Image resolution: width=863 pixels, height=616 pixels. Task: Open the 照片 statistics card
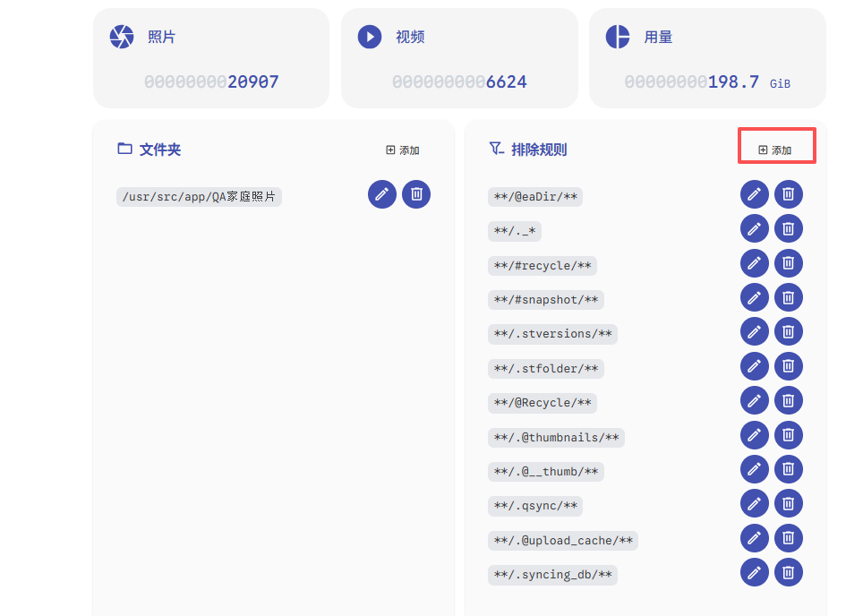point(211,58)
